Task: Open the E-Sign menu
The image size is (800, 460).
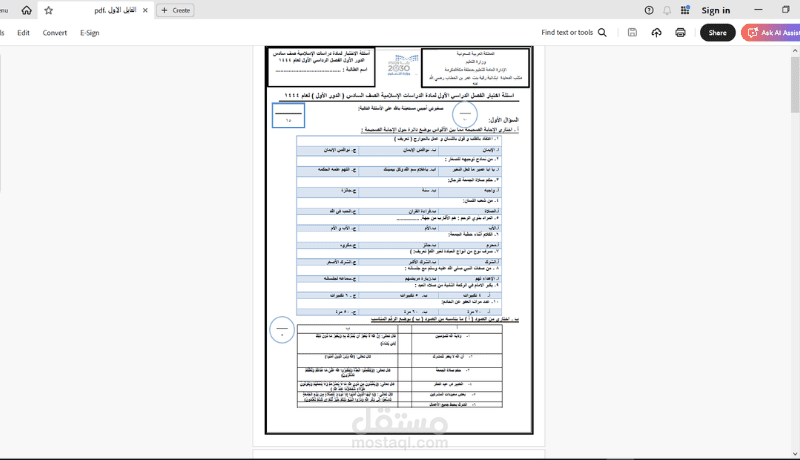Action: (89, 33)
